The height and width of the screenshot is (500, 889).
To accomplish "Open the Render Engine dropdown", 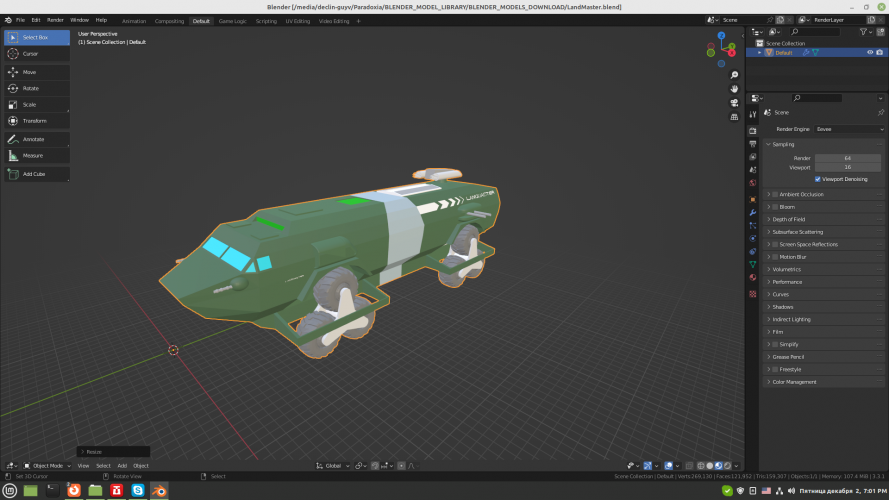I will pyautogui.click(x=849, y=129).
